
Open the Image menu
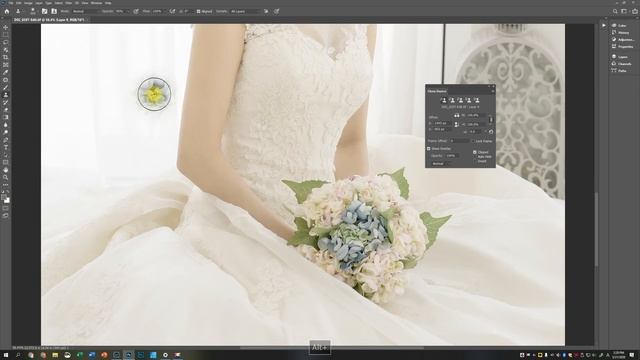click(28, 3)
